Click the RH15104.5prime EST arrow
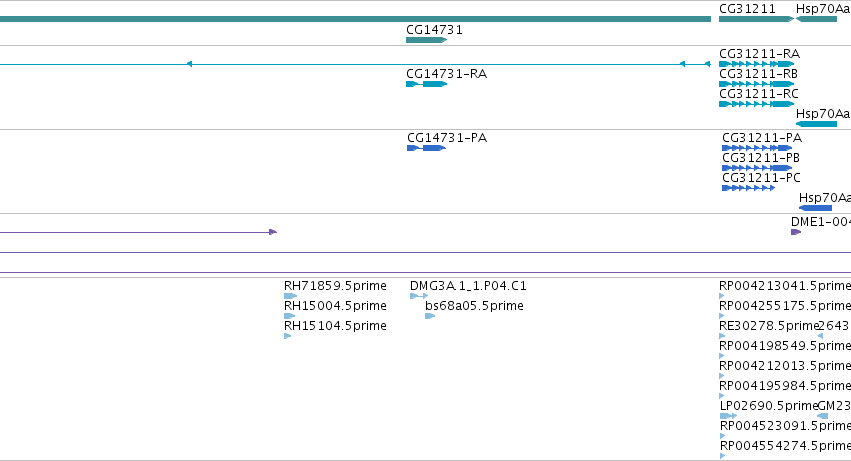This screenshot has height=461, width=851. click(x=288, y=336)
